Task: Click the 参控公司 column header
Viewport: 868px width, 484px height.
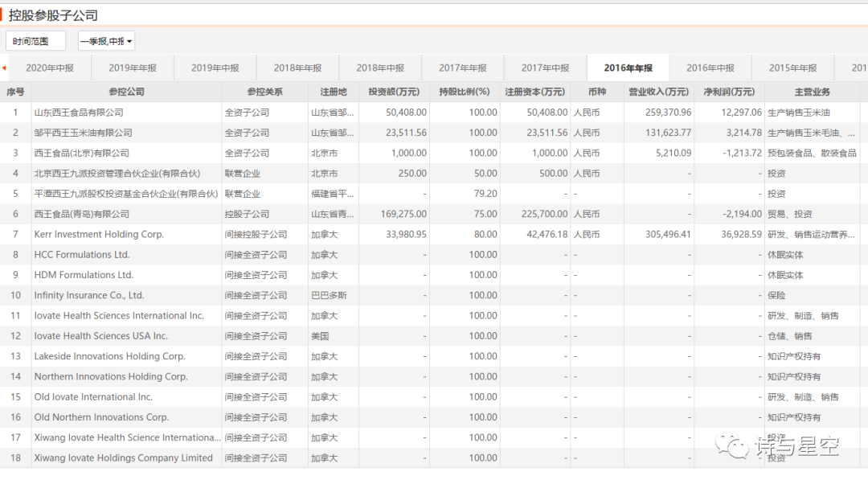Action: tap(126, 92)
